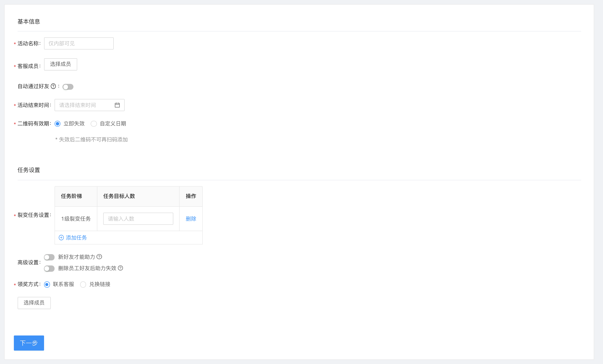The height and width of the screenshot is (364, 603).
Task: Select the 立即失效 radio option
Action: point(57,124)
